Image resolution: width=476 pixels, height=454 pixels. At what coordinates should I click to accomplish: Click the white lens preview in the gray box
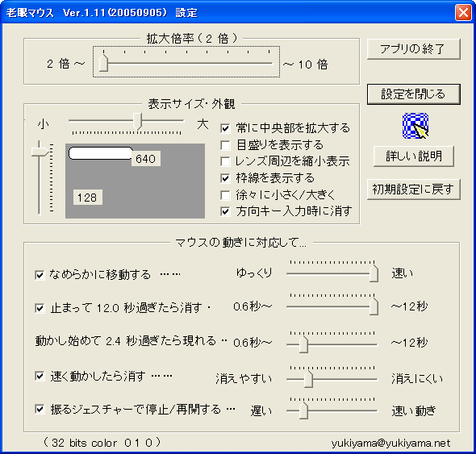click(101, 153)
